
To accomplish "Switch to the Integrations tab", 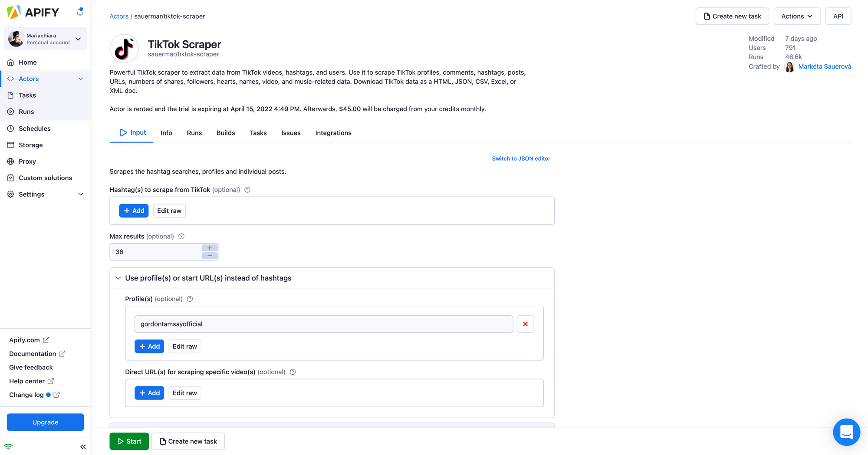I will (333, 133).
